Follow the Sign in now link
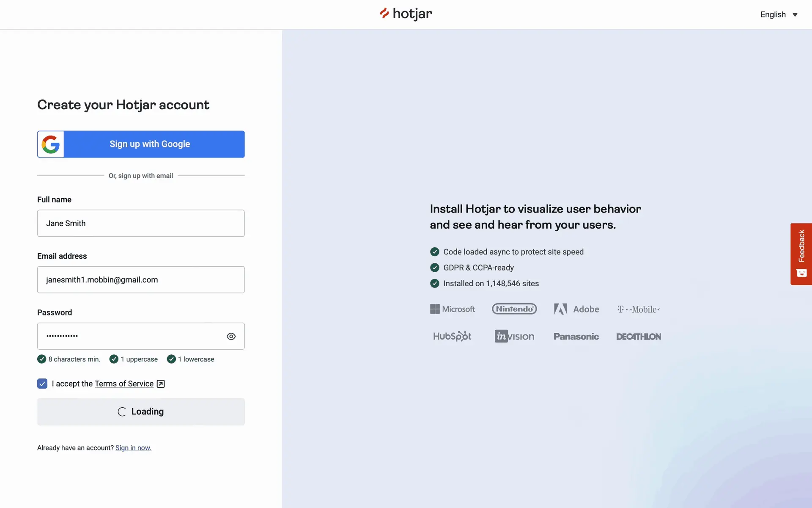The width and height of the screenshot is (812, 508). pyautogui.click(x=133, y=448)
